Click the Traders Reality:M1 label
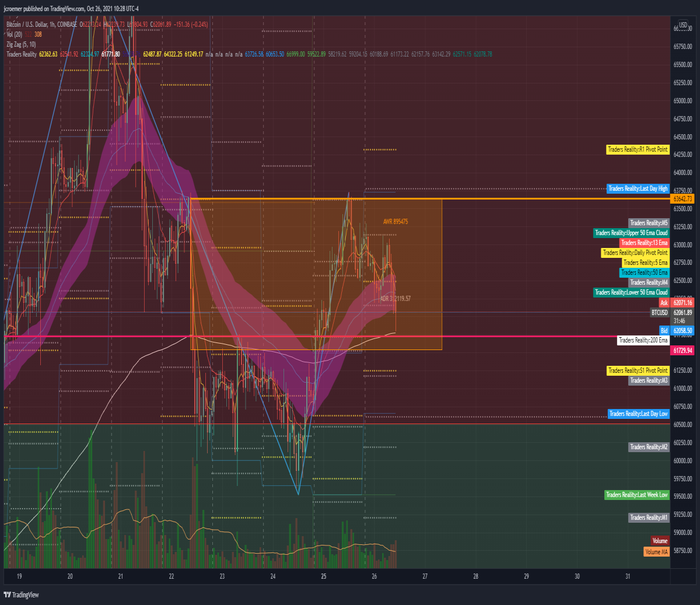The image size is (700, 605). [x=649, y=517]
